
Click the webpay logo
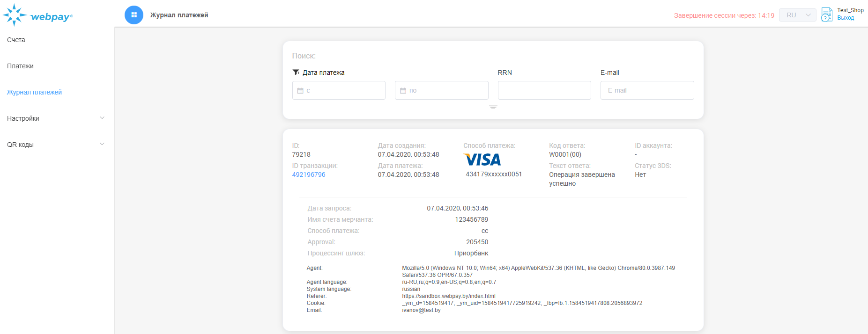(38, 15)
